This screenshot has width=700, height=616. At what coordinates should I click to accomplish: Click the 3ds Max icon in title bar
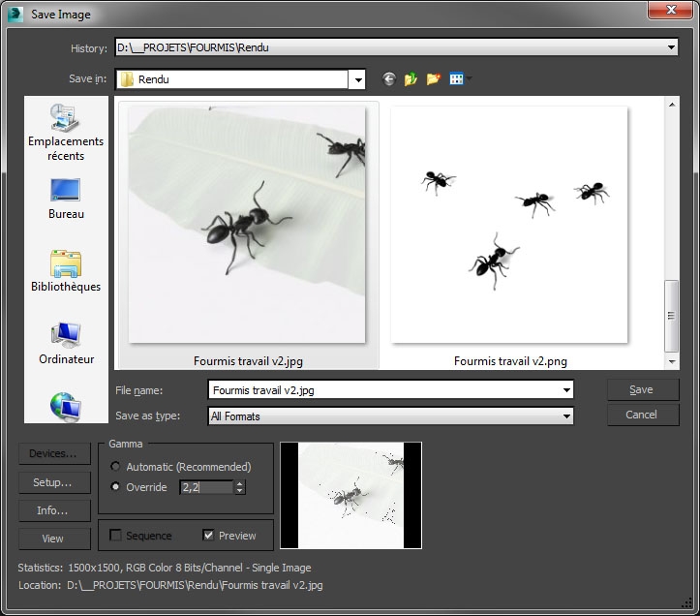pyautogui.click(x=15, y=15)
